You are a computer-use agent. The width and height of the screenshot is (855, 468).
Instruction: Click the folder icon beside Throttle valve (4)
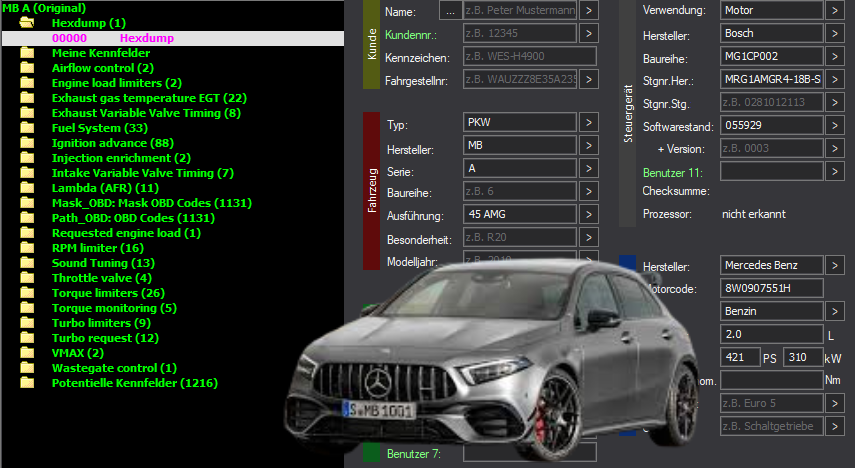pos(27,278)
